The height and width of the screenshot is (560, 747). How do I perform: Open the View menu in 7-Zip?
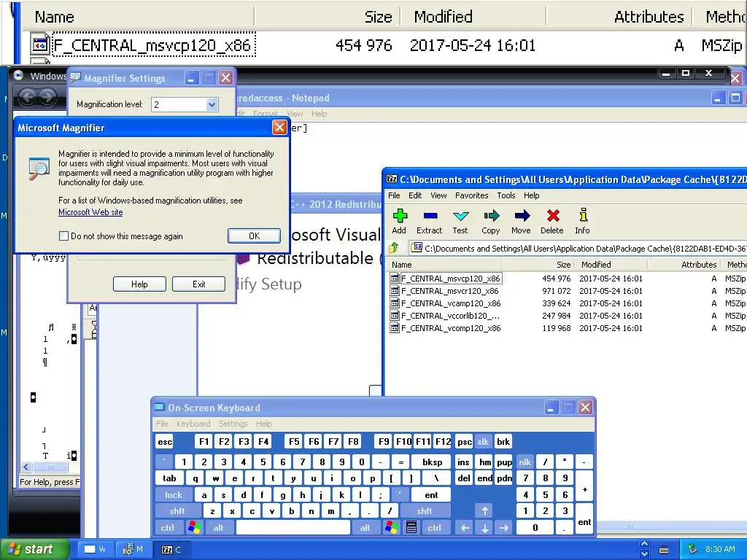(438, 195)
